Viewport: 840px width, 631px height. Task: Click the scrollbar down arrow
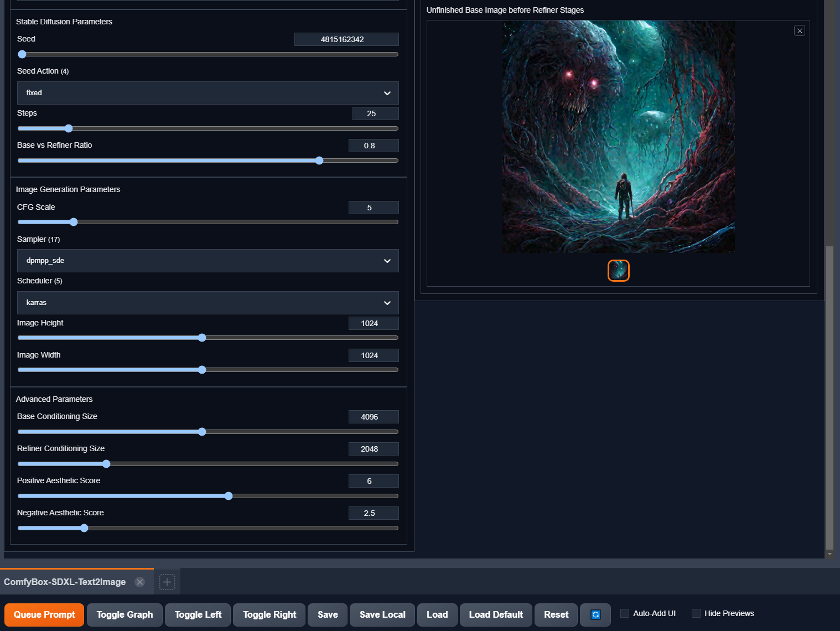[829, 554]
